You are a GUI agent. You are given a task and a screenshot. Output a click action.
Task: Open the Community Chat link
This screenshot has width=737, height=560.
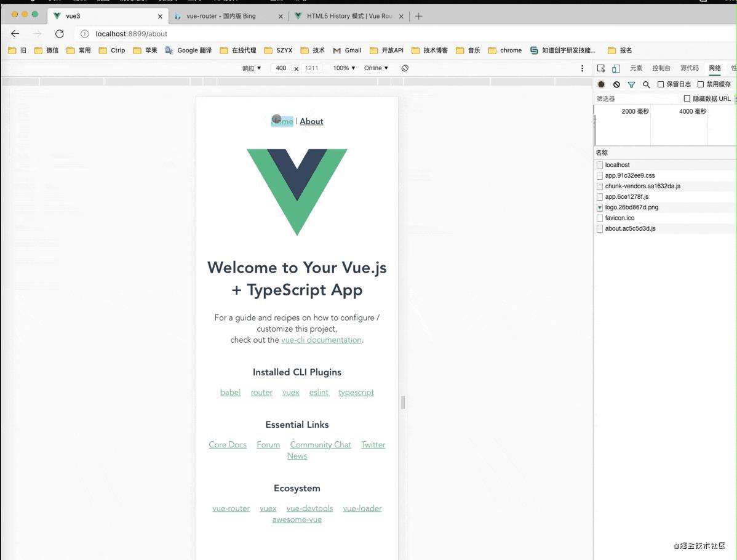coord(321,445)
